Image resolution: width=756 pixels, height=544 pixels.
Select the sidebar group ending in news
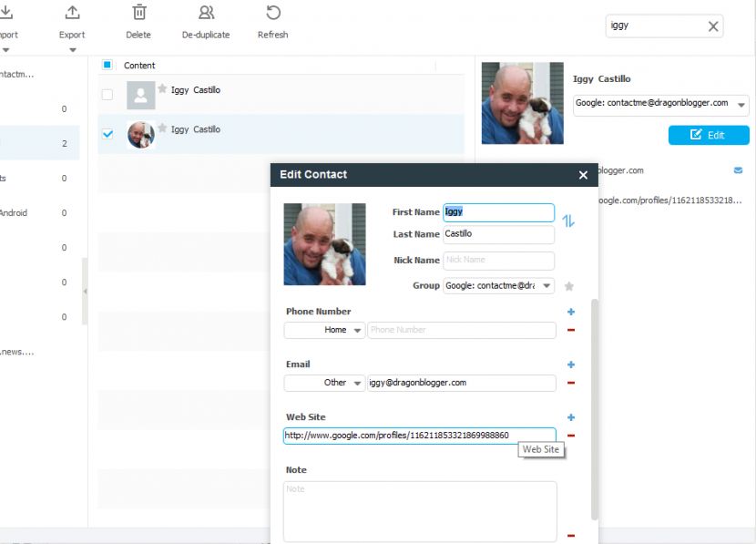click(39, 352)
